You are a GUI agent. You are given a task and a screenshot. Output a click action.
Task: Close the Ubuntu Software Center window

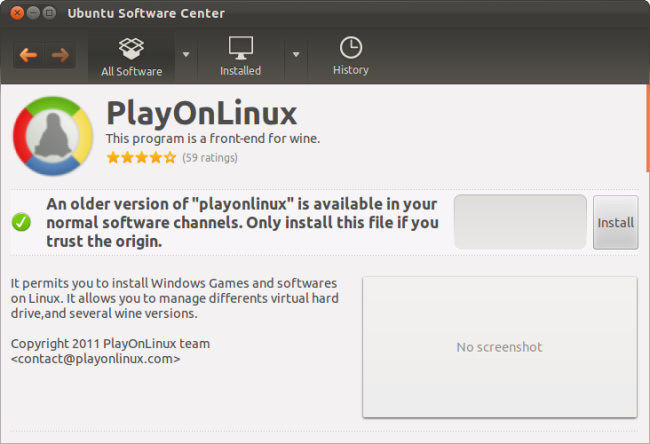click(17, 13)
